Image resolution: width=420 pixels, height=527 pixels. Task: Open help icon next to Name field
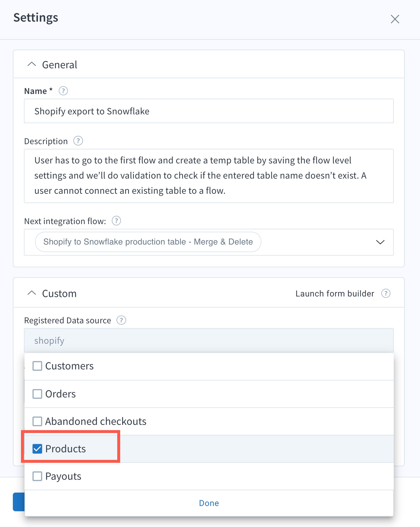(63, 91)
